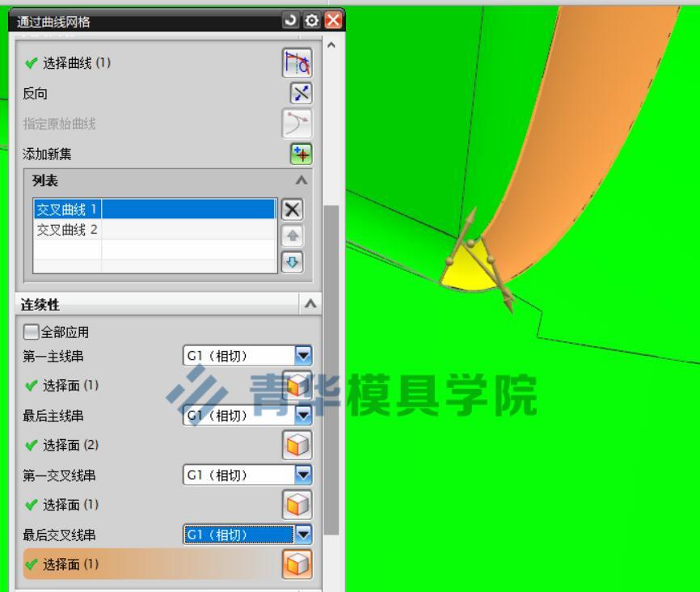Collapse the 连续性 section
The height and width of the screenshot is (592, 700).
[310, 304]
